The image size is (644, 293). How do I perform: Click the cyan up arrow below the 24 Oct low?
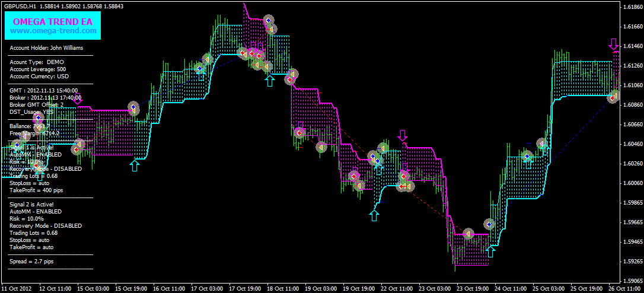click(x=490, y=251)
